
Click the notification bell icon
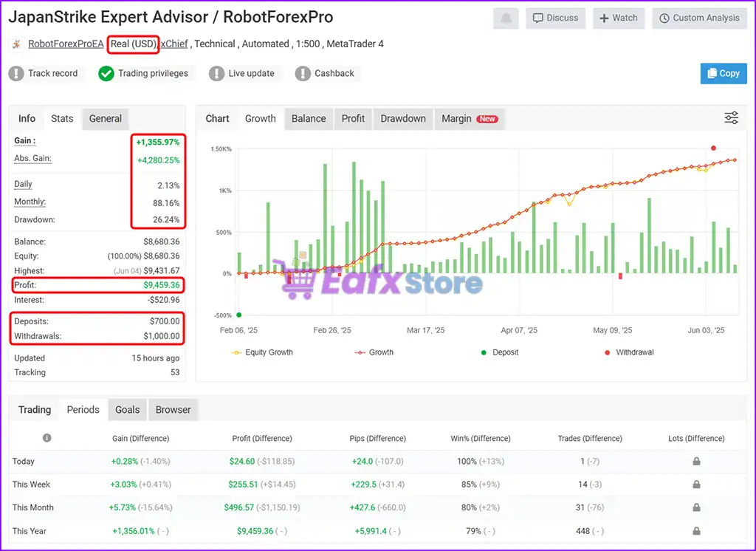point(506,18)
